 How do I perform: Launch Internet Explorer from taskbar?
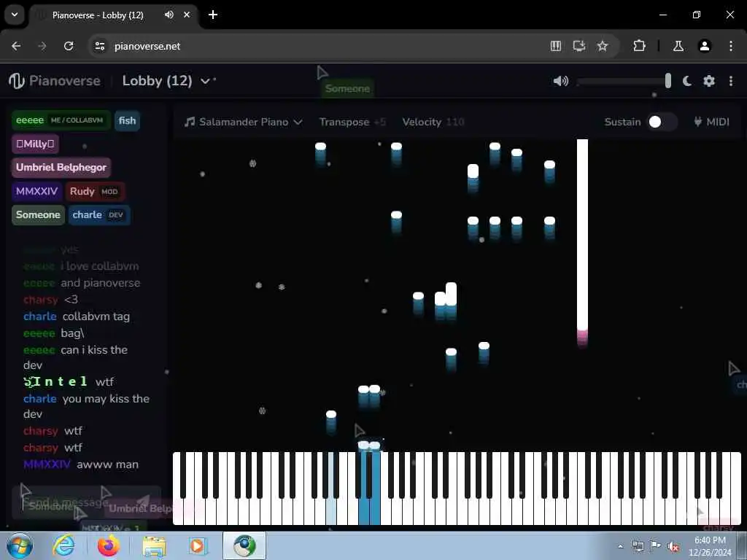point(64,545)
